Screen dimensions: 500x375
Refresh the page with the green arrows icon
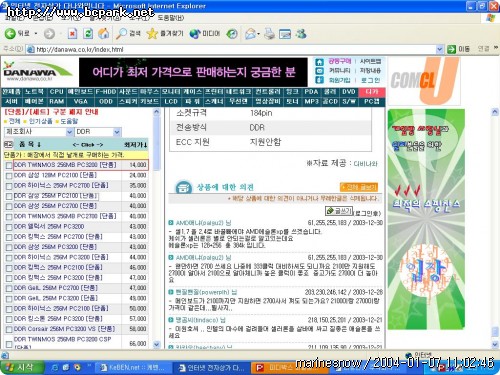click(88, 33)
